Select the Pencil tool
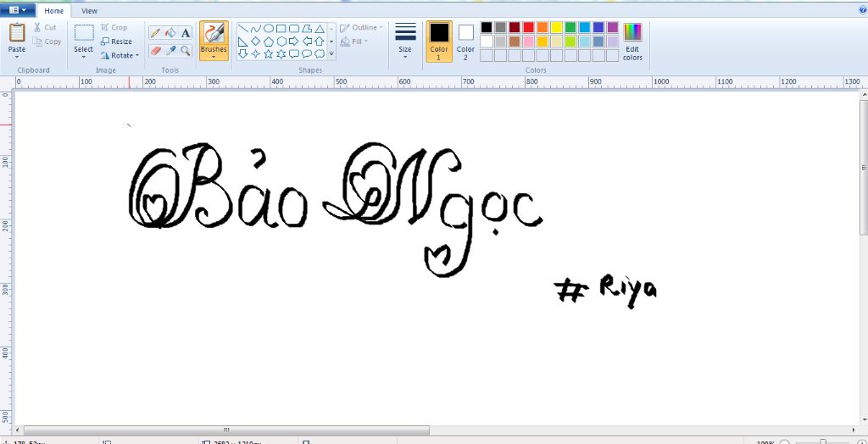This screenshot has width=868, height=444. (156, 33)
